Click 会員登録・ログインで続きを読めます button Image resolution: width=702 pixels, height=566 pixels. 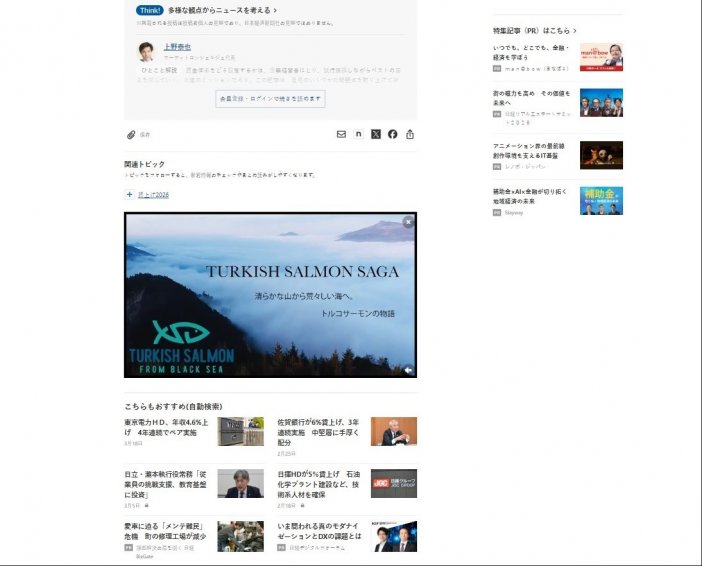coord(270,99)
